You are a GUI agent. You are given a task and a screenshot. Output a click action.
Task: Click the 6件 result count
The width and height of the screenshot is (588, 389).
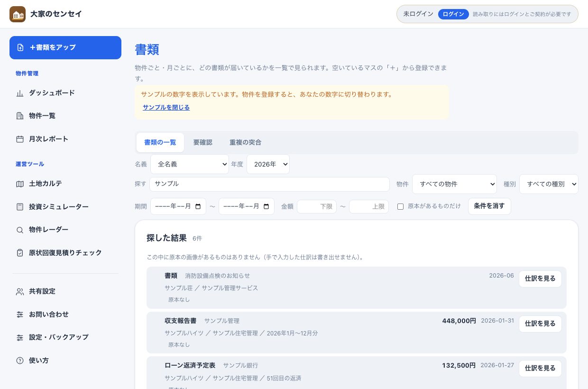coord(197,239)
